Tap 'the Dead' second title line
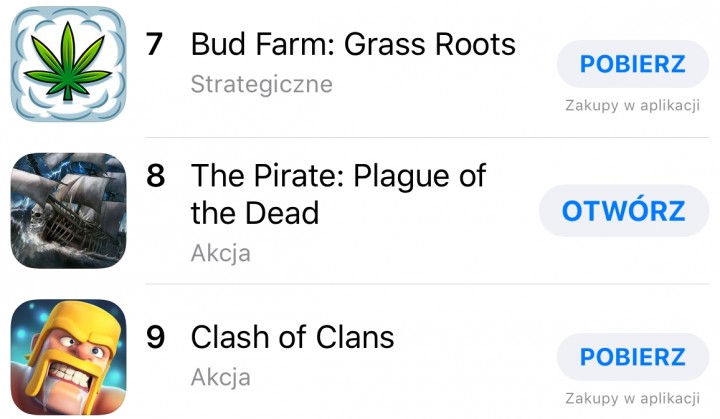This screenshot has height=419, width=720. click(255, 213)
